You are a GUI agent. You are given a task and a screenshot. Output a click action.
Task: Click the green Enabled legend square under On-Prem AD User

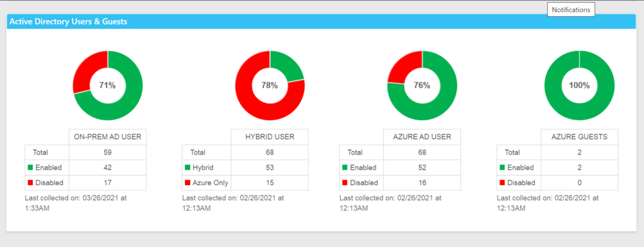click(x=30, y=167)
